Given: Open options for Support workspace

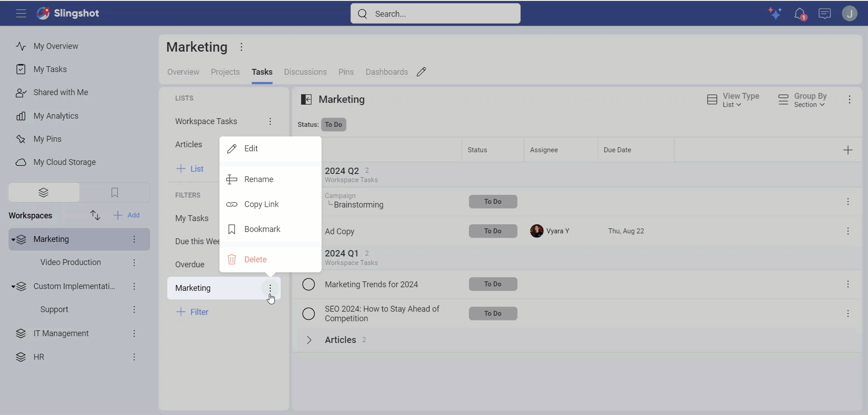Looking at the screenshot, I should [x=134, y=309].
